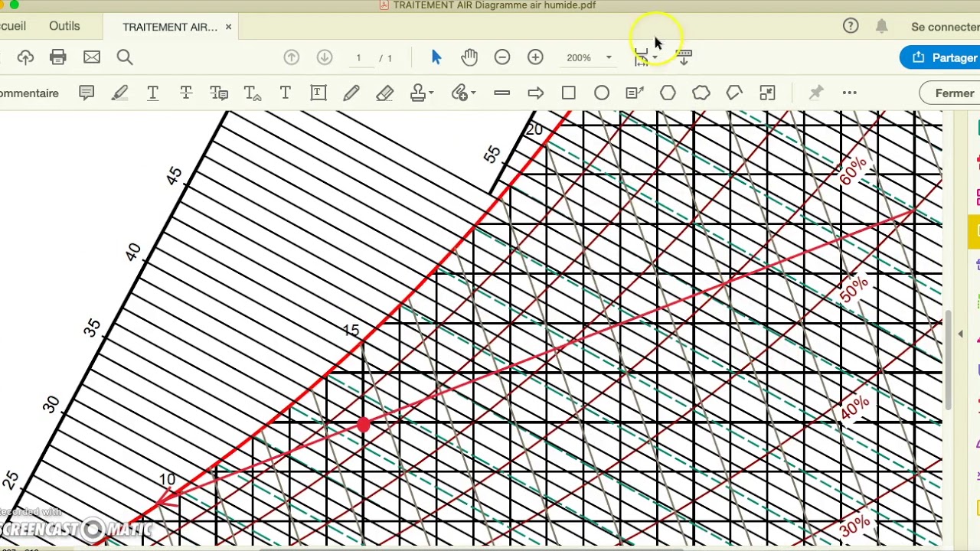Click the vertical document scrollbar

click(x=949, y=359)
